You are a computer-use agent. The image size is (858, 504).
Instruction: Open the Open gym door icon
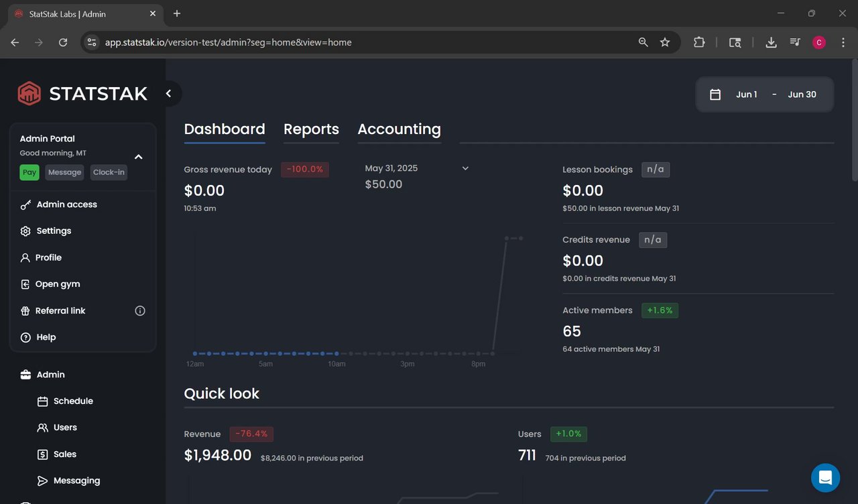(x=25, y=284)
